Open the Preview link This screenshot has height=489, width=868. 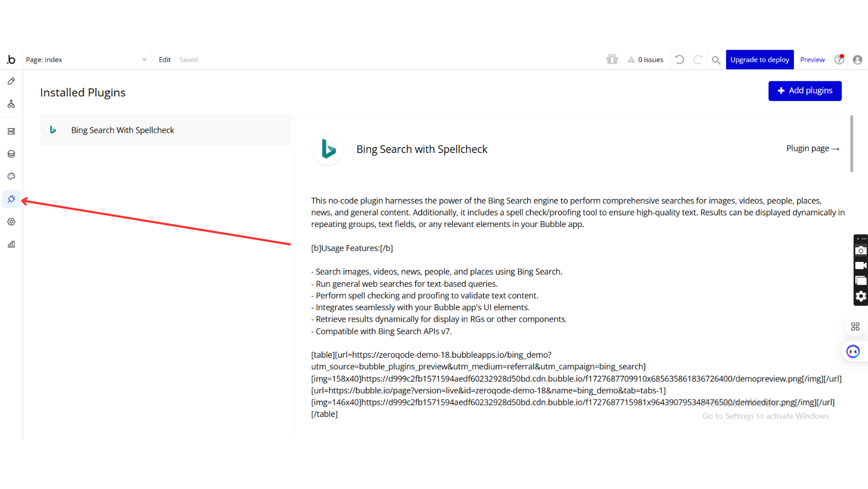pos(812,60)
